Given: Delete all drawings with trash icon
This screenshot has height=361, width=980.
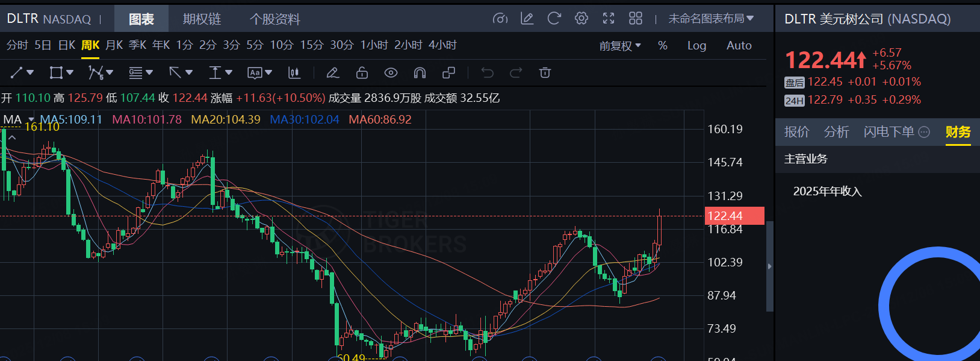Looking at the screenshot, I should (x=545, y=73).
